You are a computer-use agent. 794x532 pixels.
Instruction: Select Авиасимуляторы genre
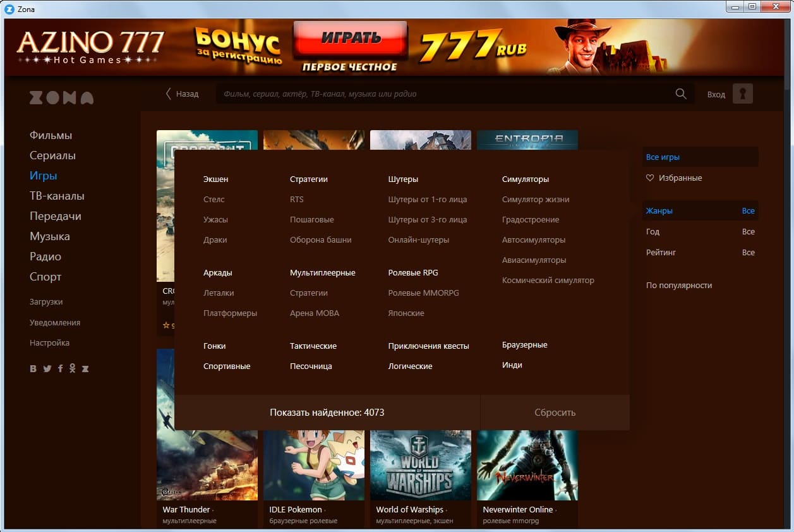click(534, 260)
